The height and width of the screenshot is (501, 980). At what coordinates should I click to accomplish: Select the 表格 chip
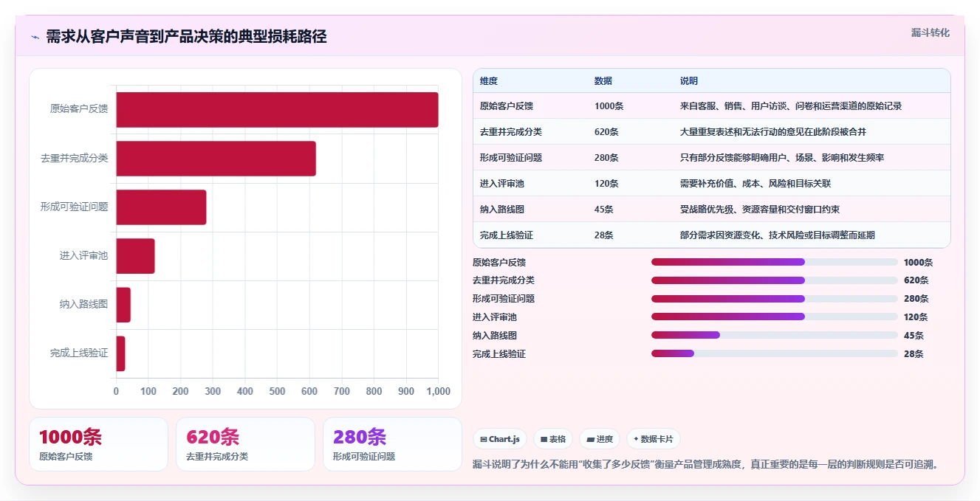553,439
